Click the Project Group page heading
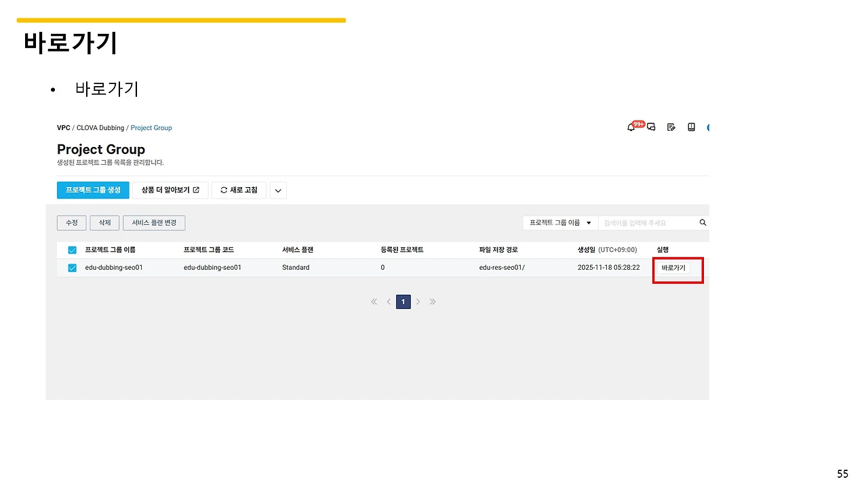This screenshot has width=868, height=488. [101, 149]
